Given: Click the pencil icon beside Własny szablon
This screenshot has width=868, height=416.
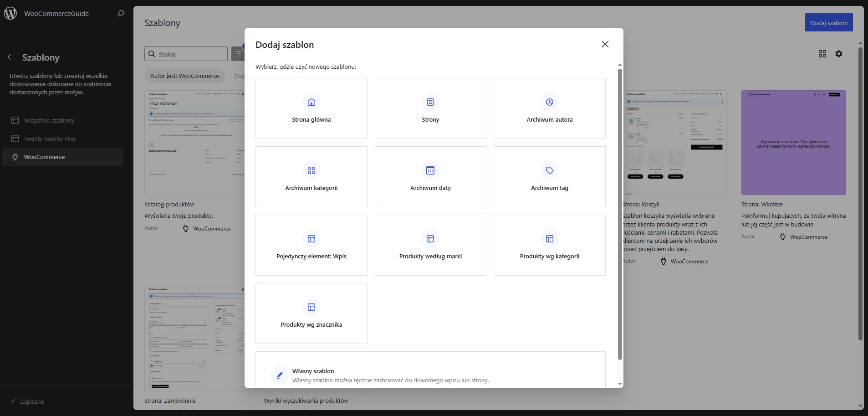Looking at the screenshot, I should click(x=279, y=375).
